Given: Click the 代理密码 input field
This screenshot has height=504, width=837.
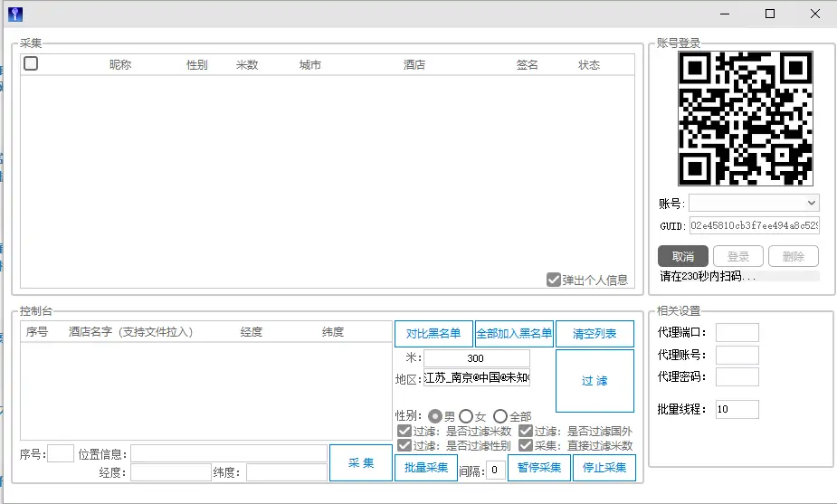Looking at the screenshot, I should pos(737,377).
